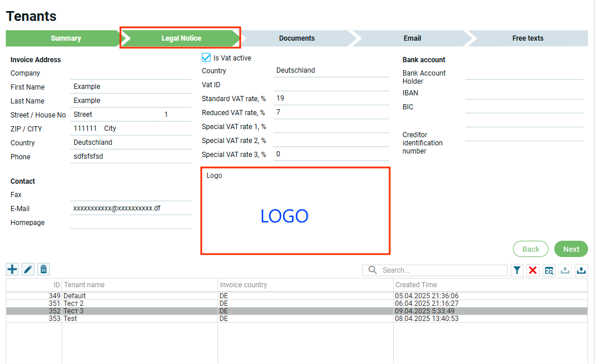Click the add tenant plus icon

12,269
